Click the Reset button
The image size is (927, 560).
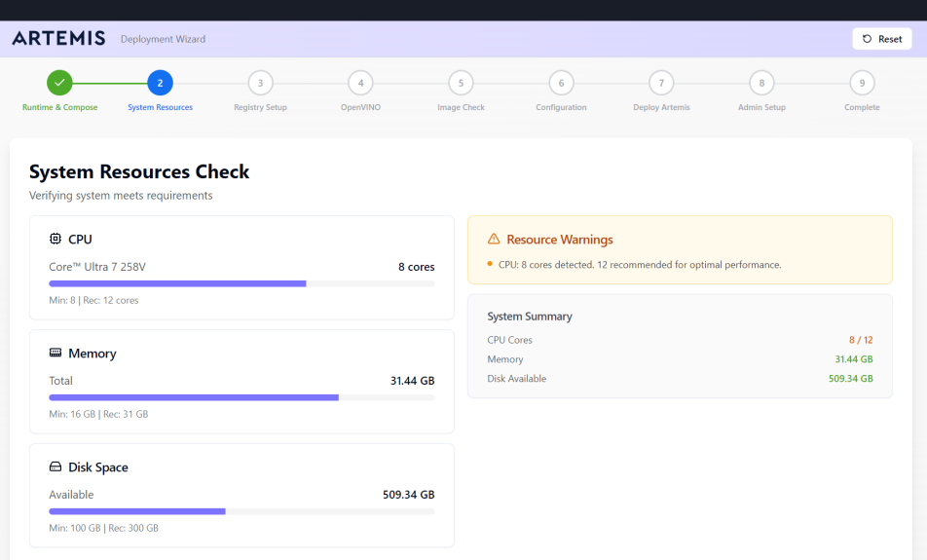882,39
